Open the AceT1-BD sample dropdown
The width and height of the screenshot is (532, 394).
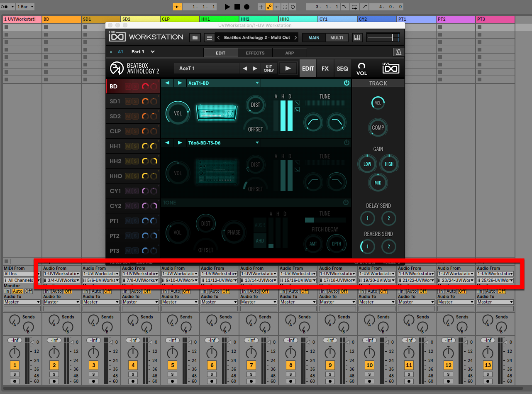[224, 83]
